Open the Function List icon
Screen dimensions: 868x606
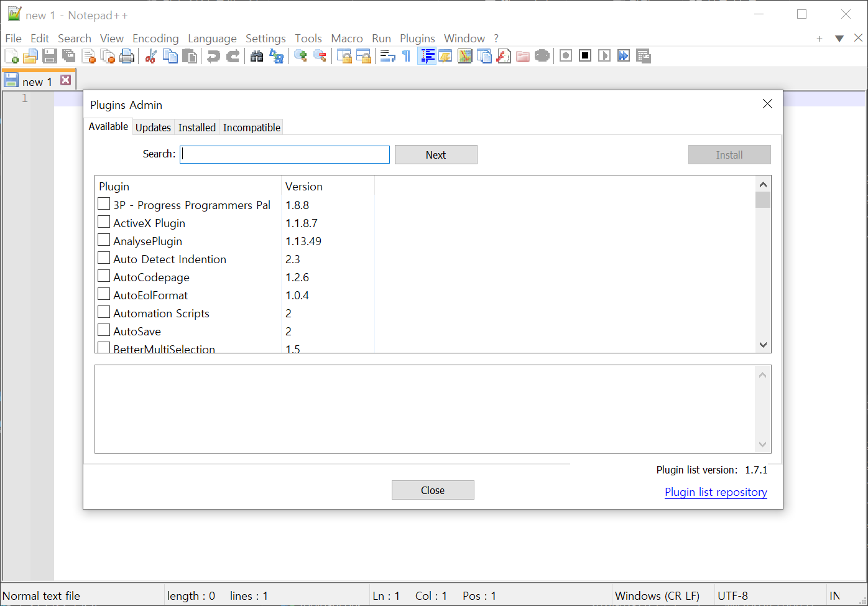point(504,56)
